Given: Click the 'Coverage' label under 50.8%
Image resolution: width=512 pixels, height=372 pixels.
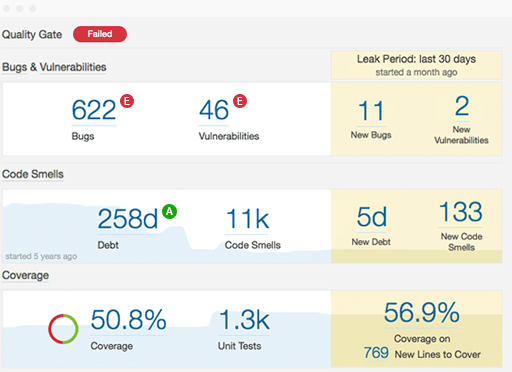Looking at the screenshot, I should coord(112,346).
